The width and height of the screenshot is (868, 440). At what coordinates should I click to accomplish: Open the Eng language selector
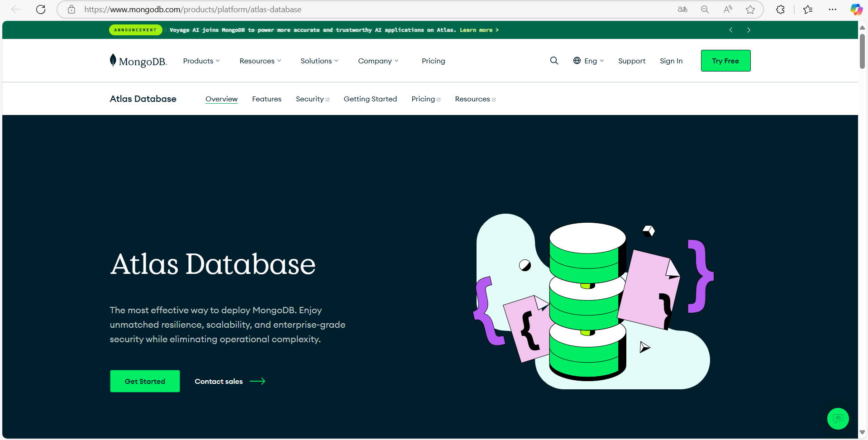tap(589, 61)
